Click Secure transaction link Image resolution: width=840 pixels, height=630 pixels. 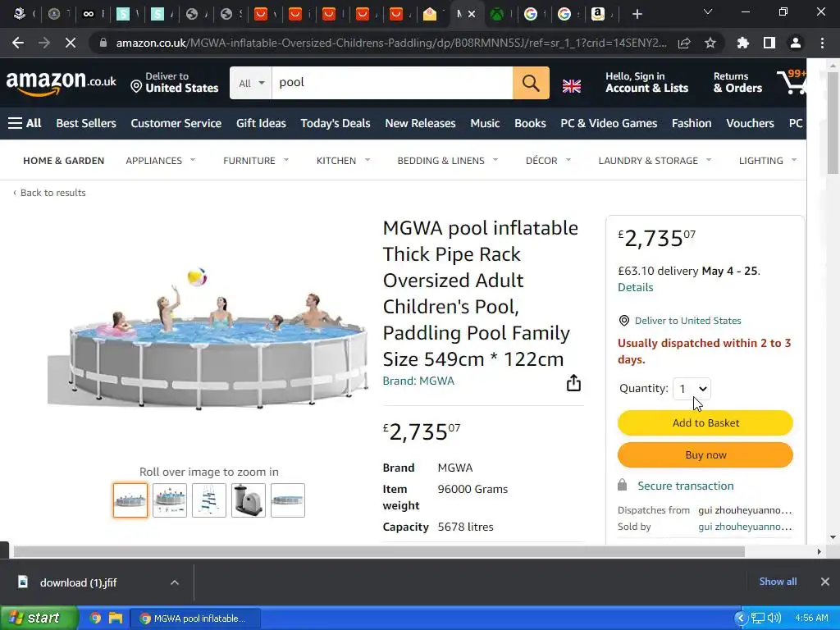click(686, 486)
